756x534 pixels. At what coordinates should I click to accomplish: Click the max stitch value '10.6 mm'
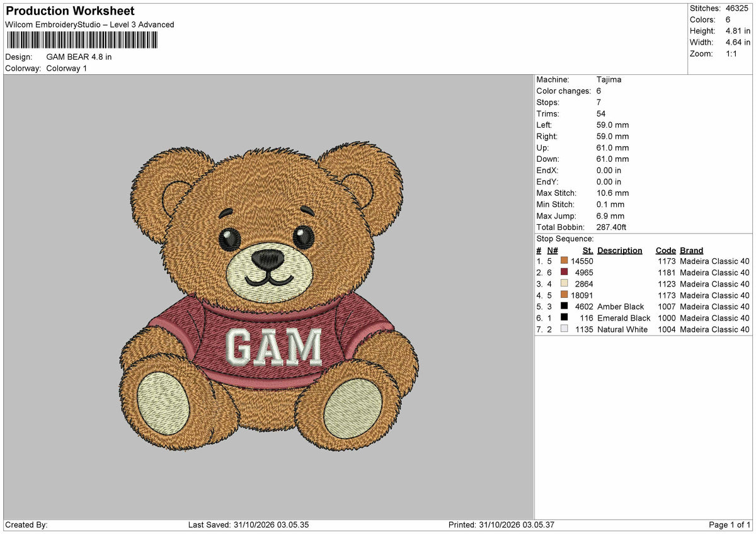pos(612,193)
